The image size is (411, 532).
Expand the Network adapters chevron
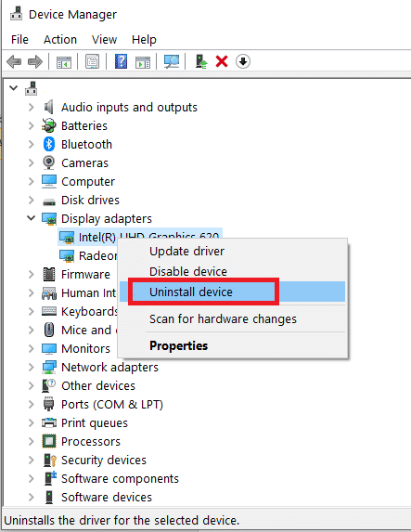click(32, 367)
